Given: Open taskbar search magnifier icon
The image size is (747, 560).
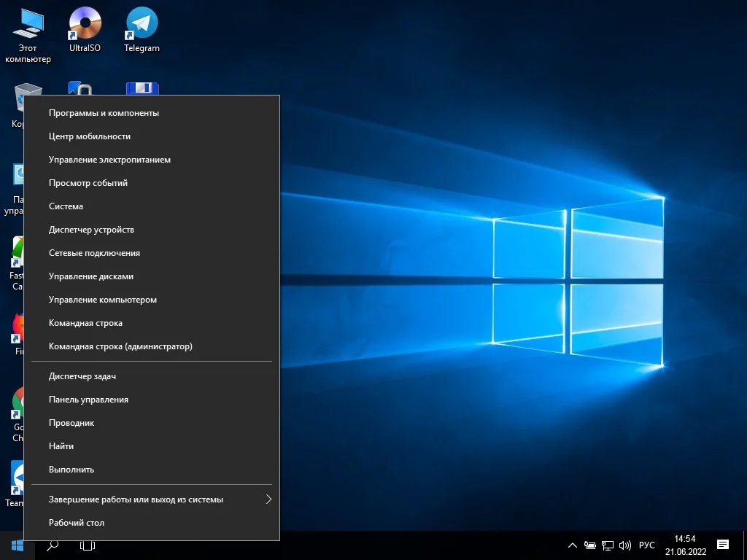Looking at the screenshot, I should click(x=53, y=545).
